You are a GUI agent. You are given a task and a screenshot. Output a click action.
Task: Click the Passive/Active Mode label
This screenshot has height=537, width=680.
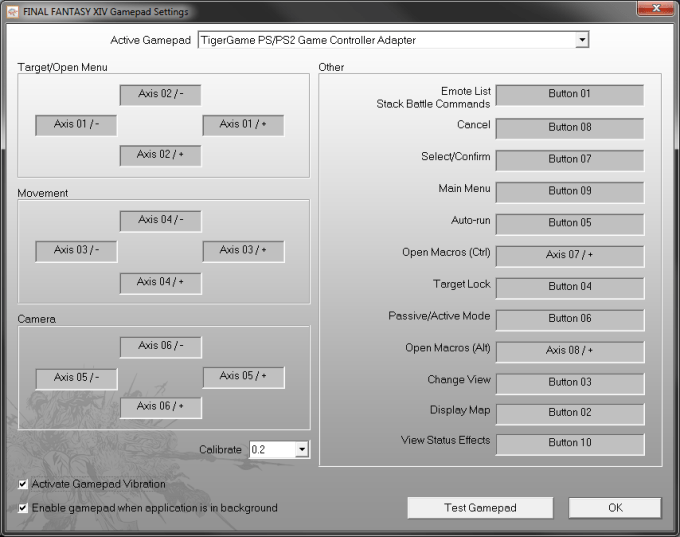[x=439, y=316]
